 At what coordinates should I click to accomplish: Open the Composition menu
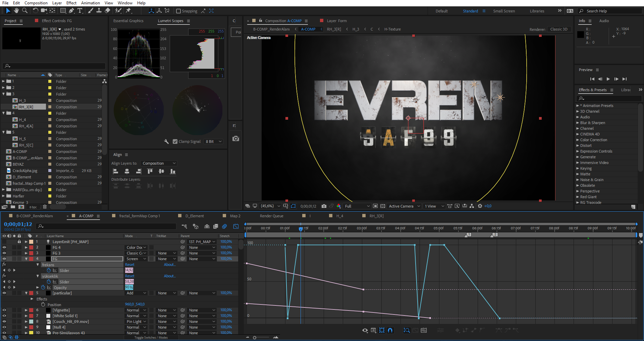(x=36, y=3)
